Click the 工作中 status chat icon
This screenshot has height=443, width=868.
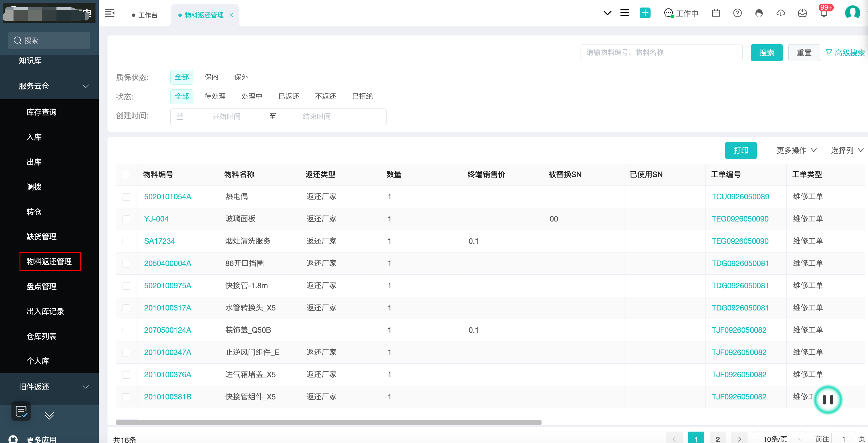tap(669, 13)
